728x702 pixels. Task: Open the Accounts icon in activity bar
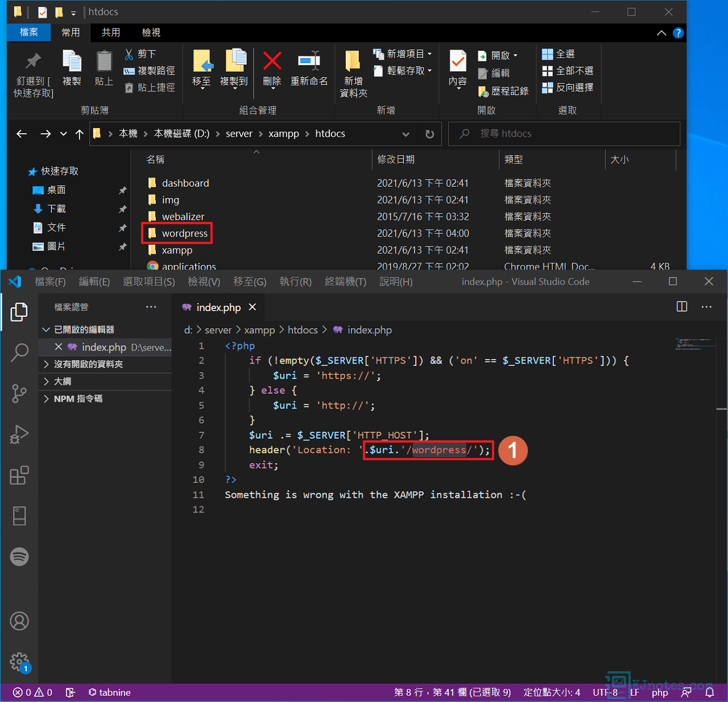pyautogui.click(x=19, y=621)
